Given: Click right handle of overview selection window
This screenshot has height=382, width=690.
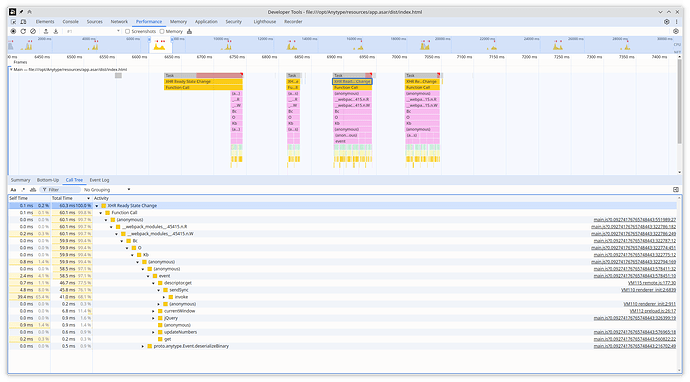Looking at the screenshot, I should point(172,40).
